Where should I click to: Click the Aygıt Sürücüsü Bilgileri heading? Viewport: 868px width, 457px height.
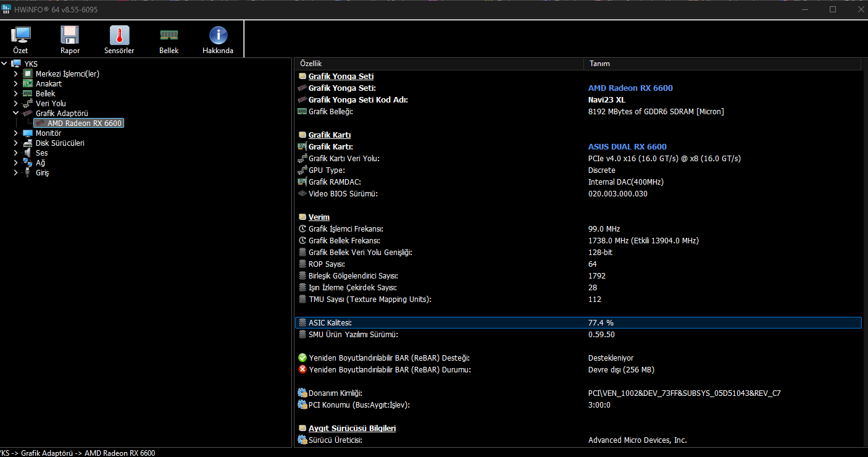[x=352, y=428]
